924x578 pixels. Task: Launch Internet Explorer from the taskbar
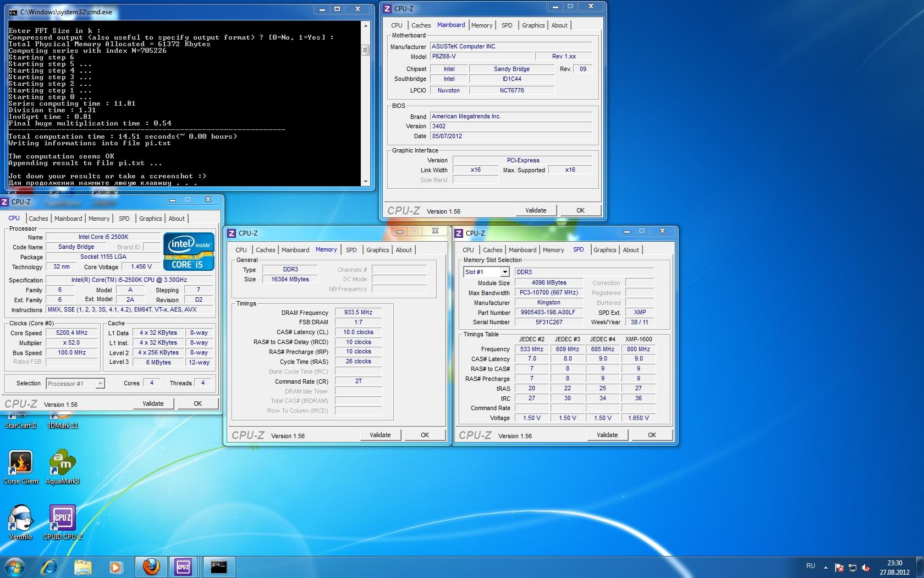[x=49, y=566]
